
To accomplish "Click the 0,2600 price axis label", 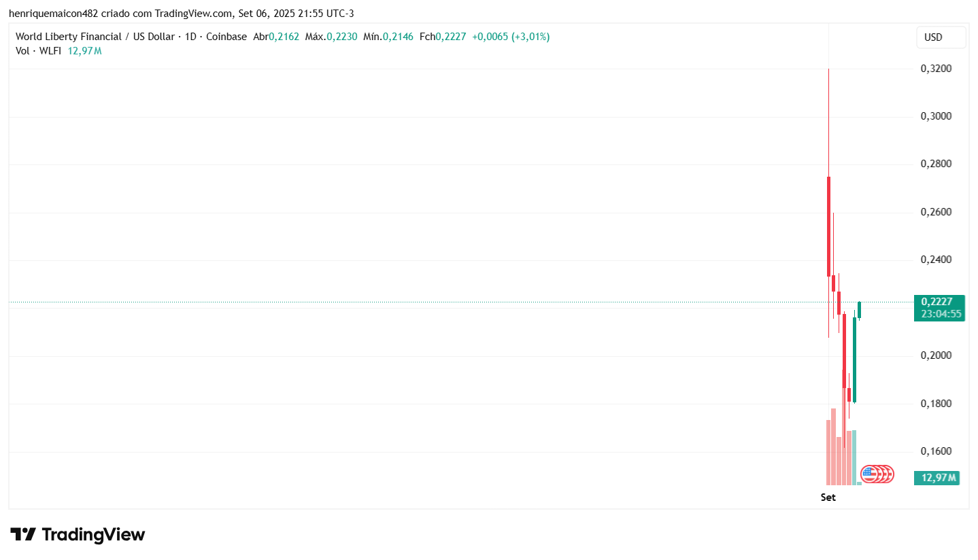I will pos(937,212).
